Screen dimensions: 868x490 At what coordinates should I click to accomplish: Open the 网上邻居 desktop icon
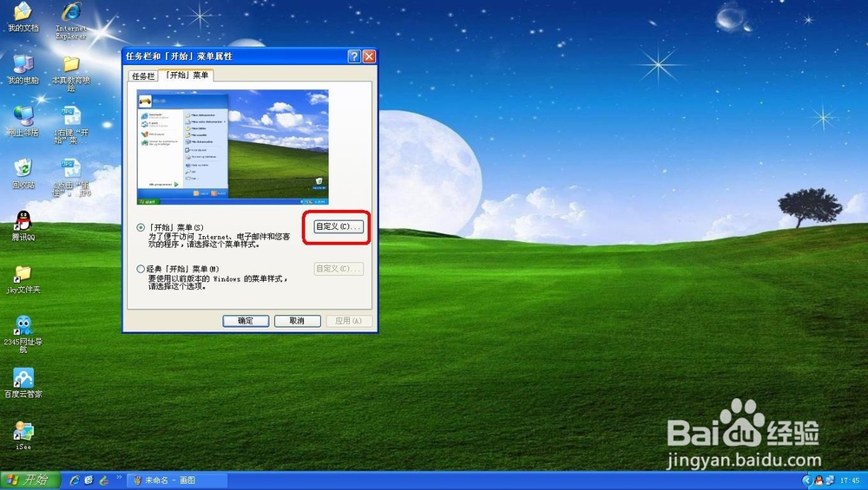pos(23,121)
